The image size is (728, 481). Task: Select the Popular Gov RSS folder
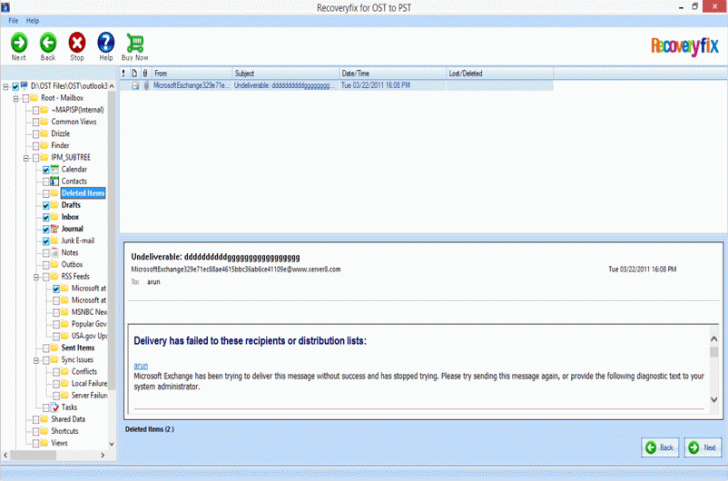[89, 324]
